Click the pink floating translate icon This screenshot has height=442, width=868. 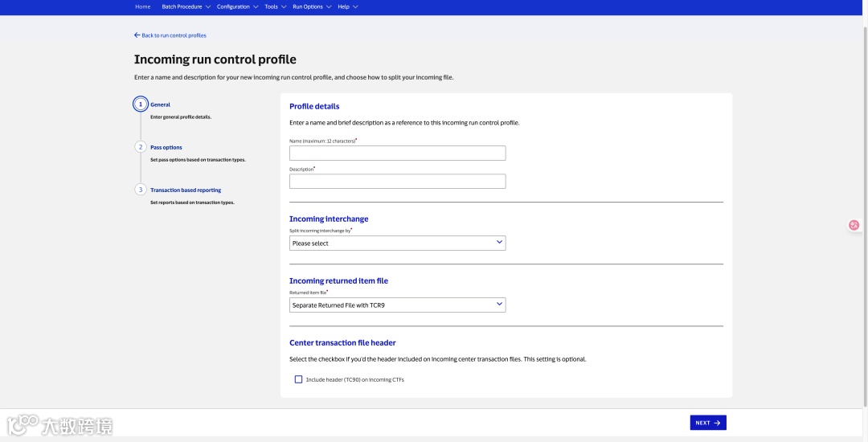[854, 226]
